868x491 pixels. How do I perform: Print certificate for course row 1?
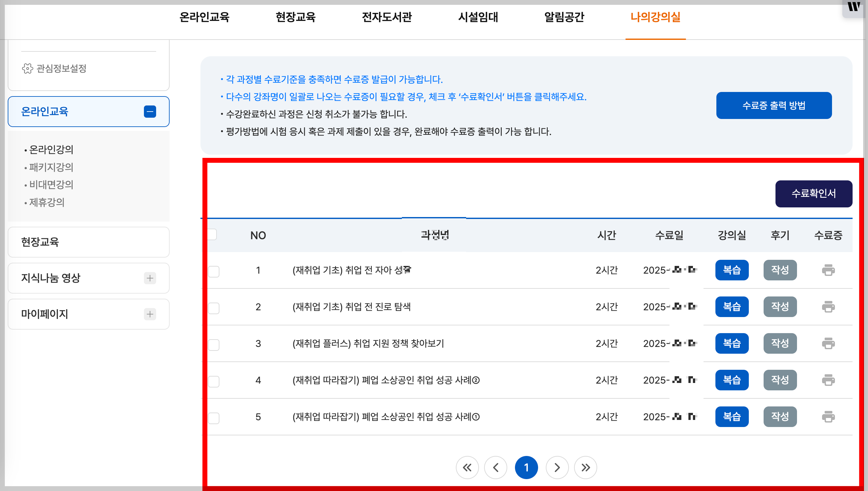[828, 270]
